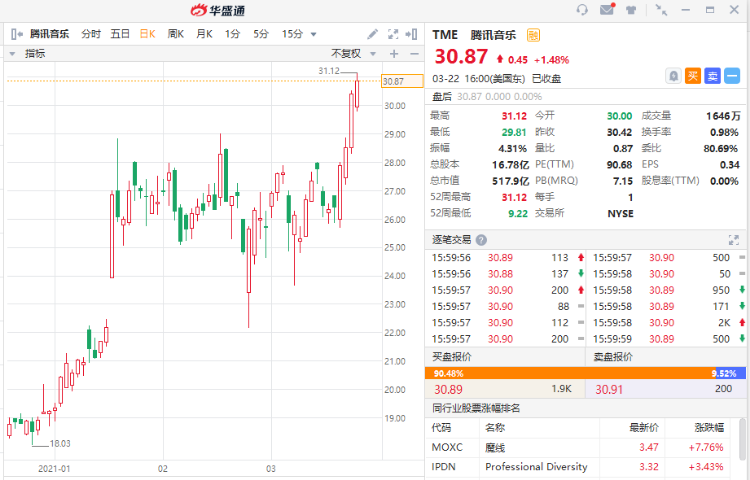Select the 日K chart tab
The image size is (750, 480).
coord(147,34)
